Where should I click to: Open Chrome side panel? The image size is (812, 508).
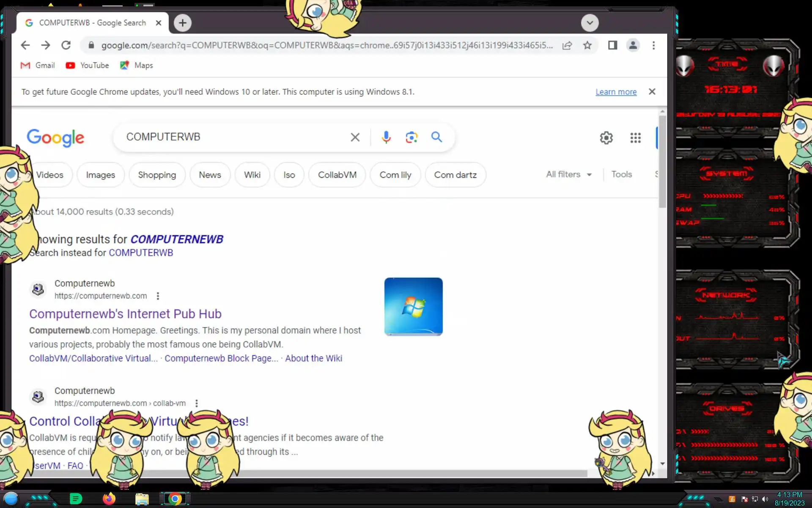coord(612,45)
